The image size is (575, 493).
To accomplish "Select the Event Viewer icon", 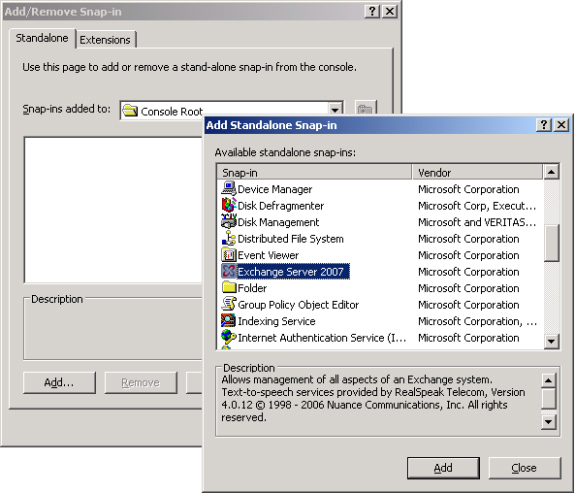I will pyautogui.click(x=229, y=255).
